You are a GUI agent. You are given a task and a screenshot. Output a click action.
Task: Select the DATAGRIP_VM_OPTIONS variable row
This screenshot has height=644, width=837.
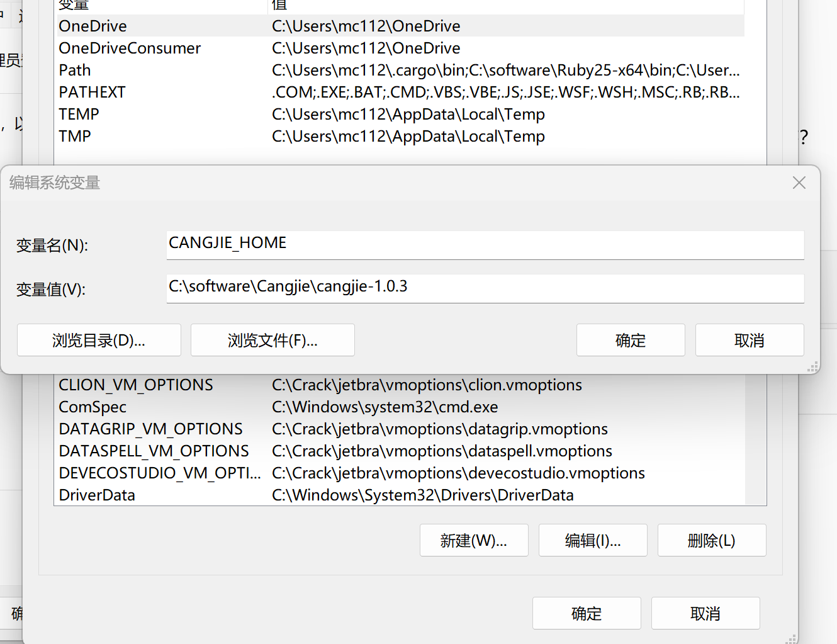tap(400, 429)
